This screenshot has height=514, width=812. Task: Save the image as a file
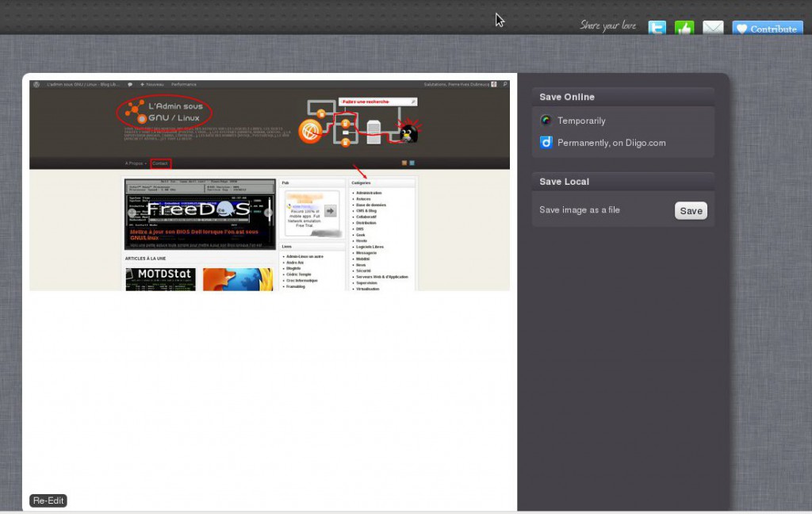pyautogui.click(x=690, y=210)
